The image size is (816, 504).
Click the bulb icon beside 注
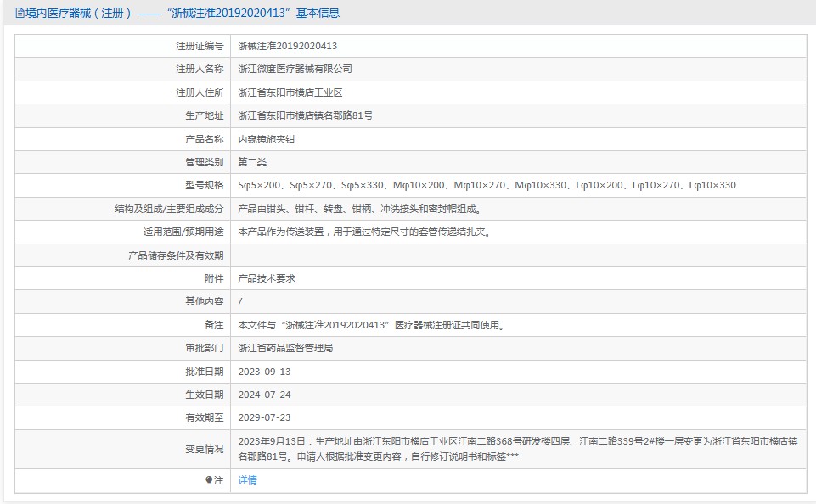(x=210, y=480)
